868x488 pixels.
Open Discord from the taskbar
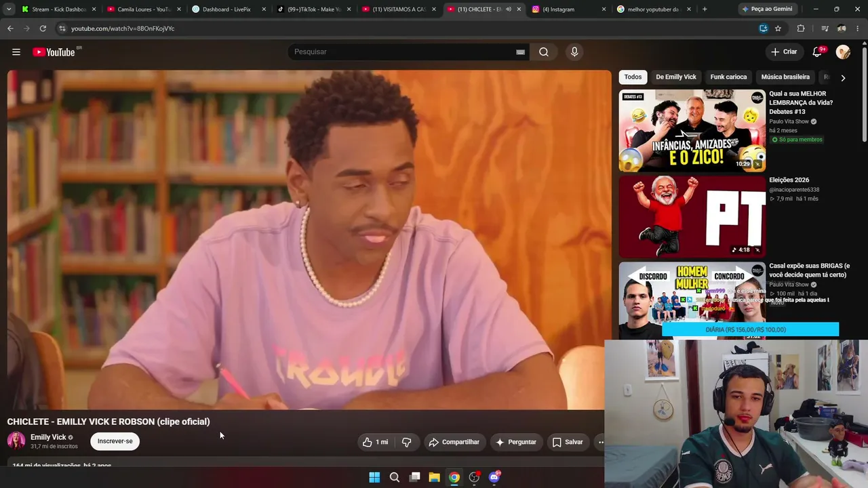[x=494, y=477]
